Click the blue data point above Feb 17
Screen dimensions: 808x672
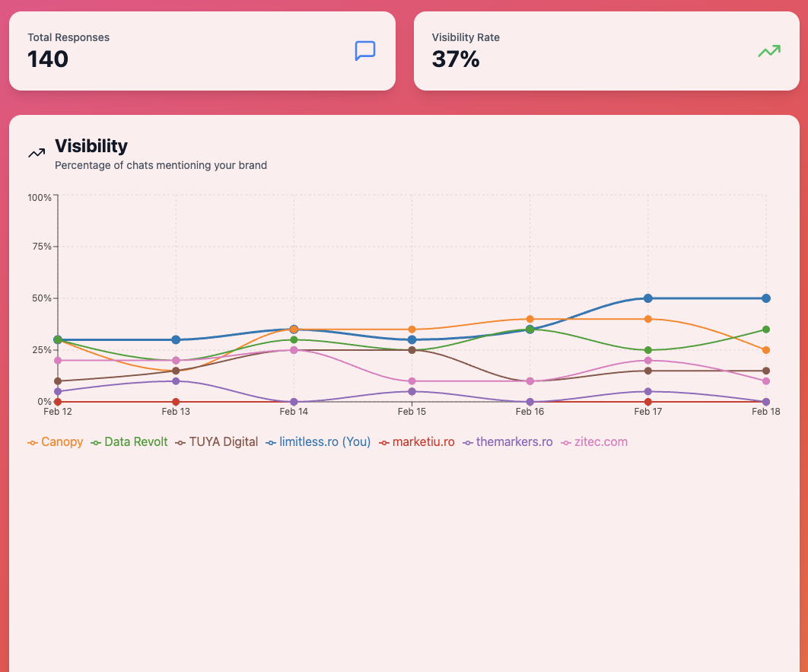click(x=647, y=298)
